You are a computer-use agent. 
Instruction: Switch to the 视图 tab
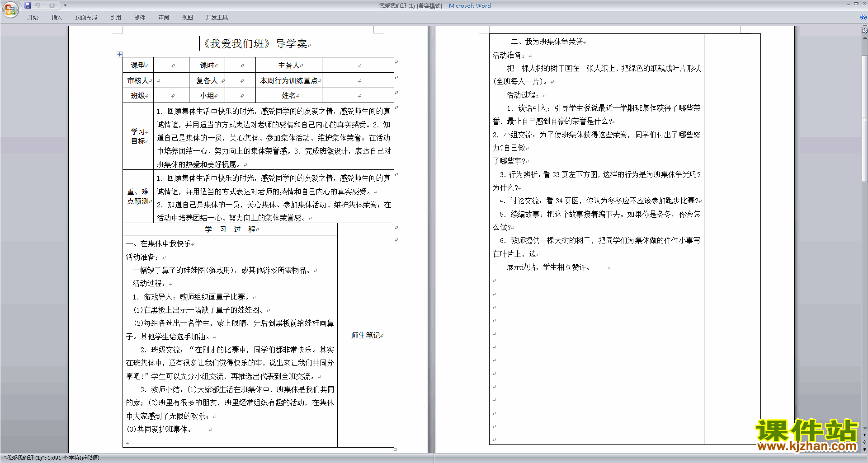tap(187, 17)
